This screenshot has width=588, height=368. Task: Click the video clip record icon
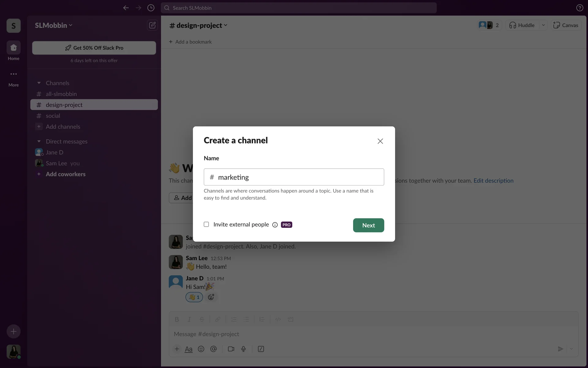coord(231,349)
